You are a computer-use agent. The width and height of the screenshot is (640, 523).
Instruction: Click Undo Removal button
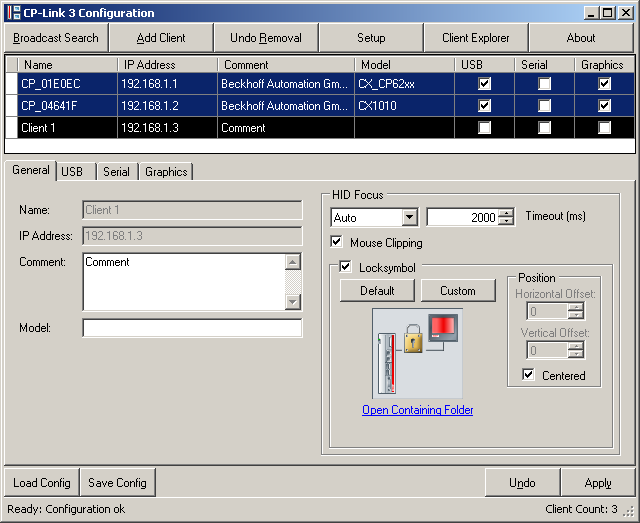tap(266, 38)
